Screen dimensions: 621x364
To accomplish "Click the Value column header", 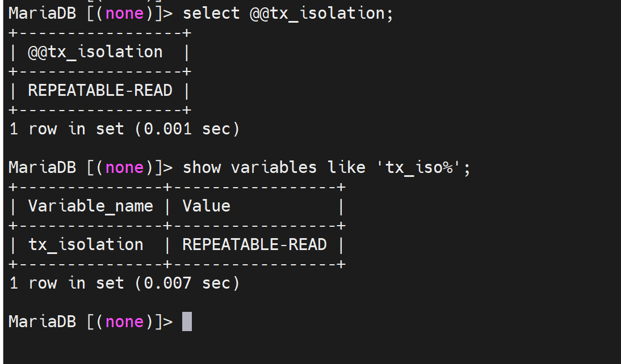I will [206, 206].
